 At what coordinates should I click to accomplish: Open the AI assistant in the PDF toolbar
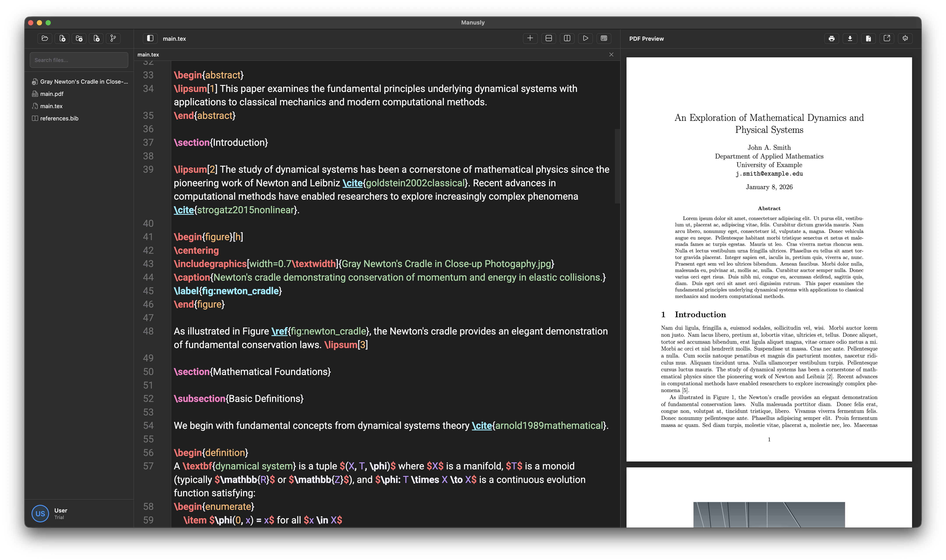point(905,38)
